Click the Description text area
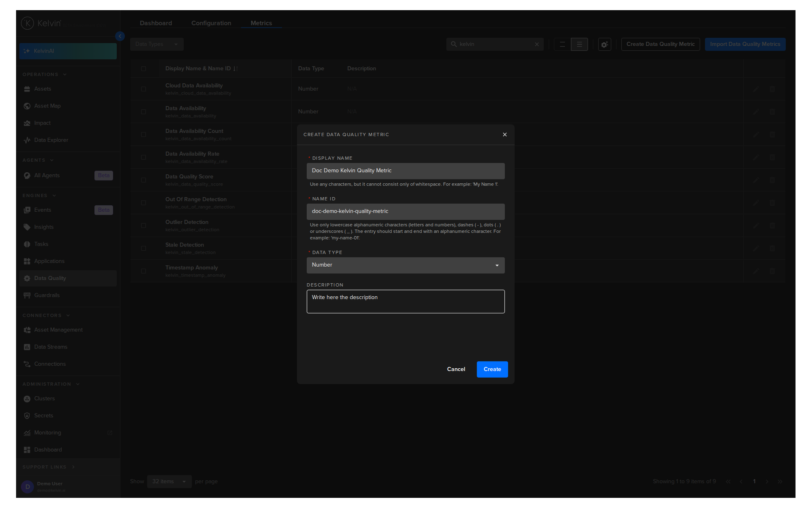812x508 pixels. [x=406, y=301]
